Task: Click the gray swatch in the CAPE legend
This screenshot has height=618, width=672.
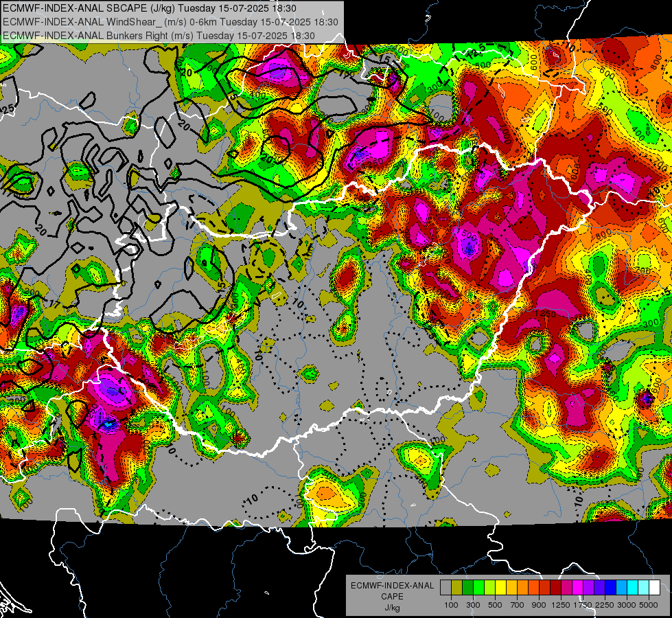Action: 445,587
